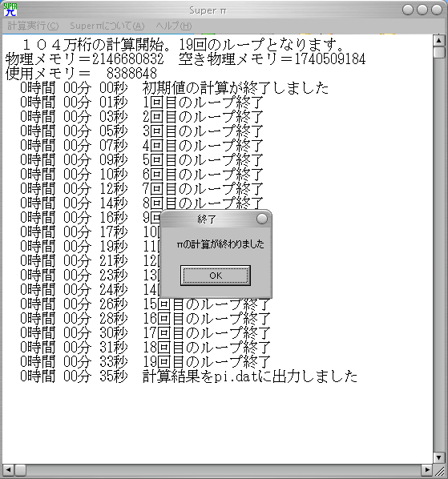Click the timestamp '00分 19秒'
This screenshot has height=479, width=448.
tap(95, 246)
